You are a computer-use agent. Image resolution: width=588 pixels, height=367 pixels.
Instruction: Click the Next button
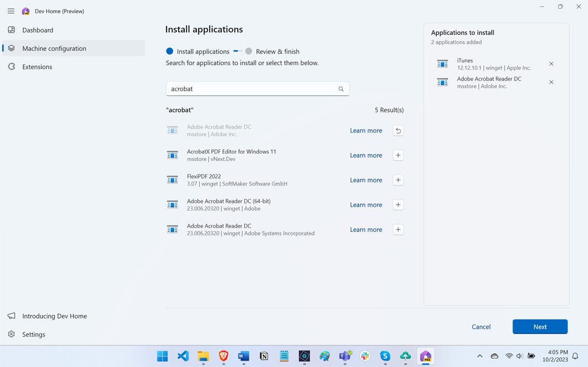tap(540, 326)
